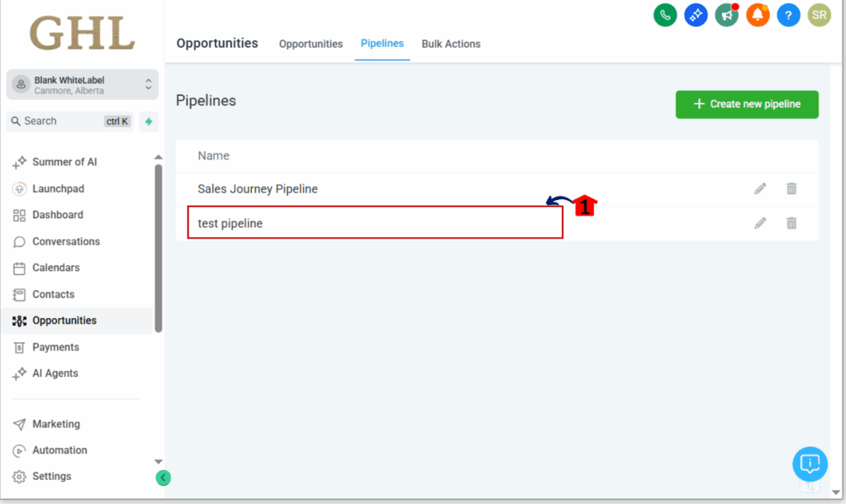The width and height of the screenshot is (846, 504).
Task: Open Automation in the sidebar
Action: pos(59,450)
